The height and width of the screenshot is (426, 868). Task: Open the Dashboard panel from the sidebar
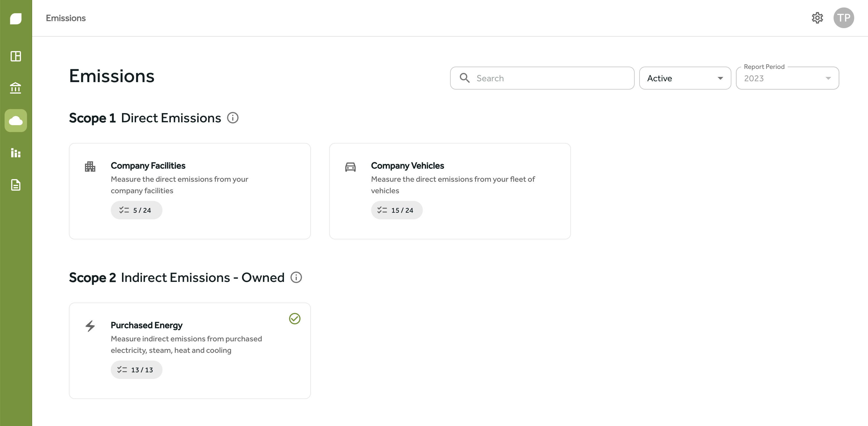tap(16, 56)
